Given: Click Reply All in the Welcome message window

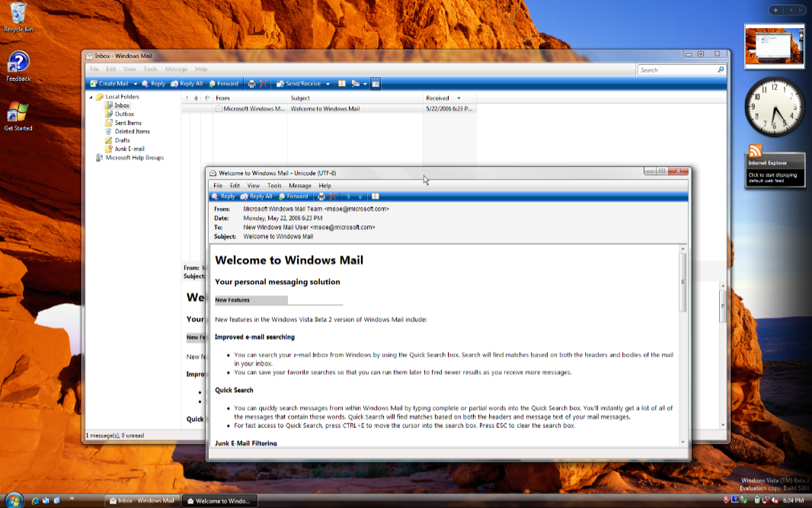Looking at the screenshot, I should point(257,196).
